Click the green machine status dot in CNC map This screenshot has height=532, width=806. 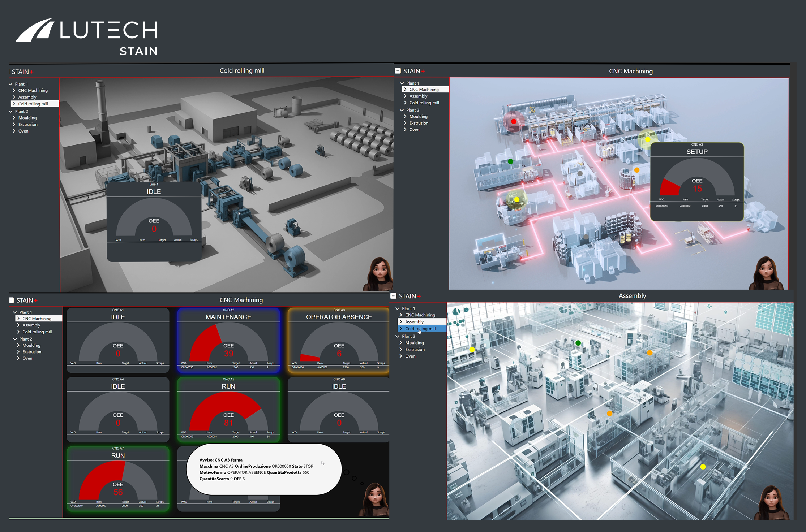click(510, 161)
